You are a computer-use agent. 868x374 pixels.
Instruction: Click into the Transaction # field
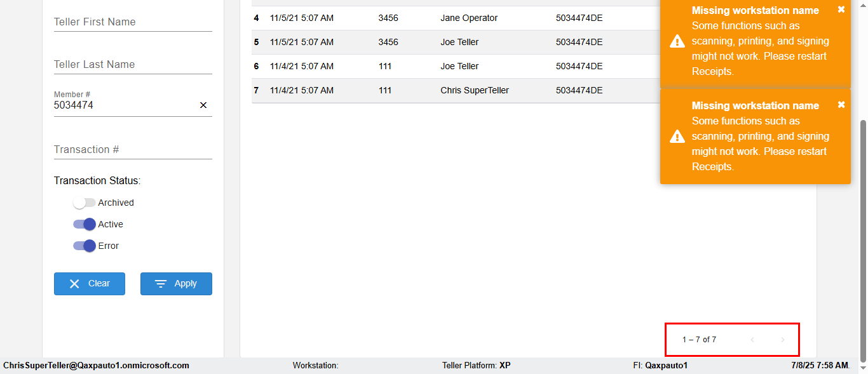[x=133, y=150]
